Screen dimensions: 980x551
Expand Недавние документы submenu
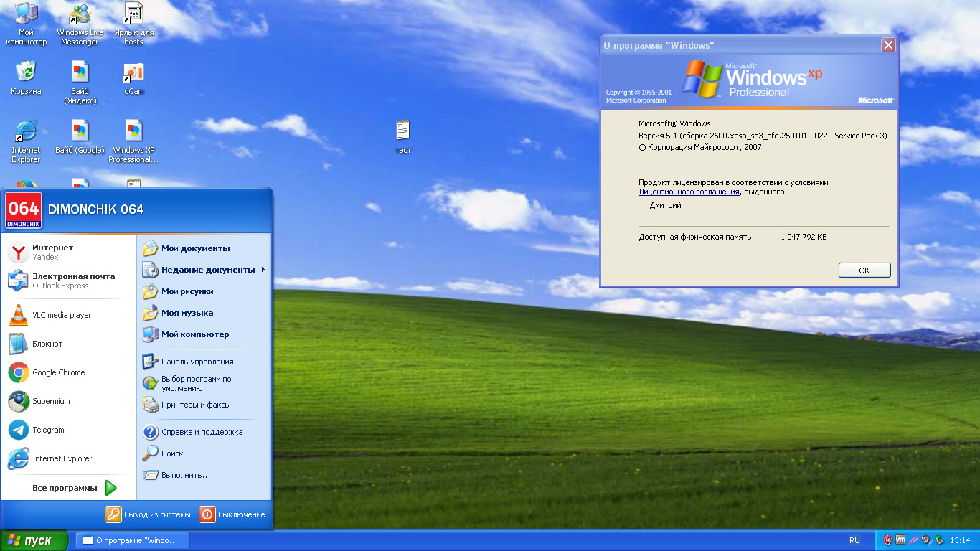point(207,270)
